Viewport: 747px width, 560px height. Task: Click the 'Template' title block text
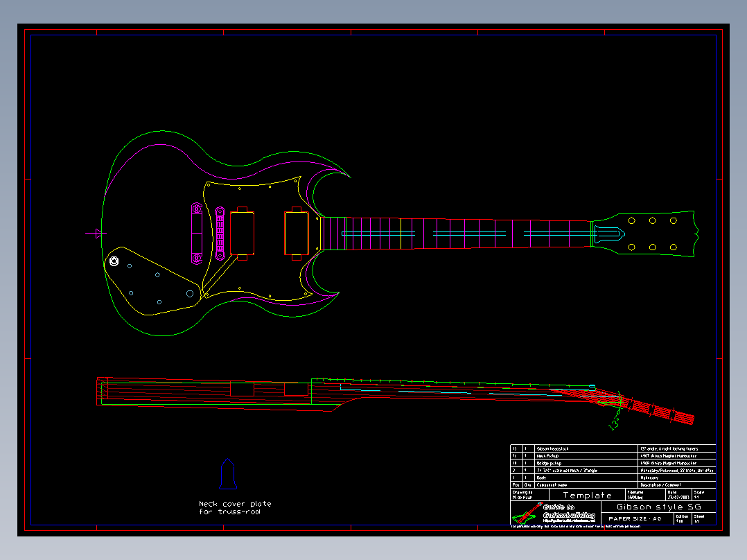588,495
